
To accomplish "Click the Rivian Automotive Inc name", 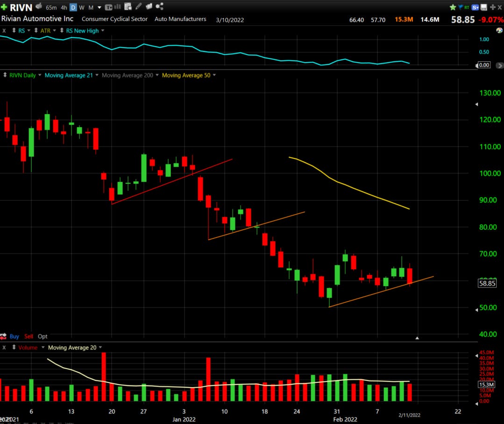I will click(37, 19).
